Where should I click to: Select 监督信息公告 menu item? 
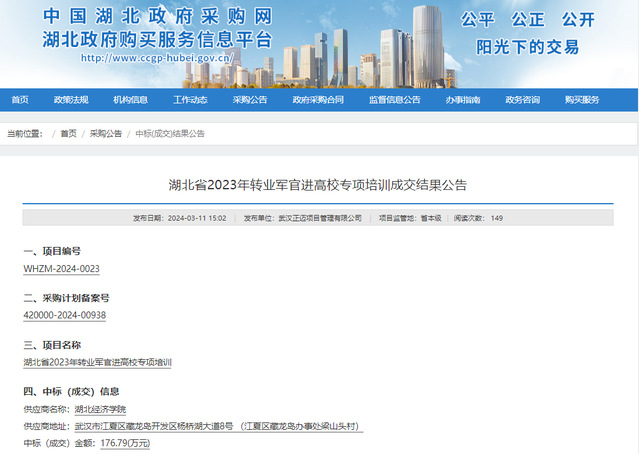pos(394,100)
